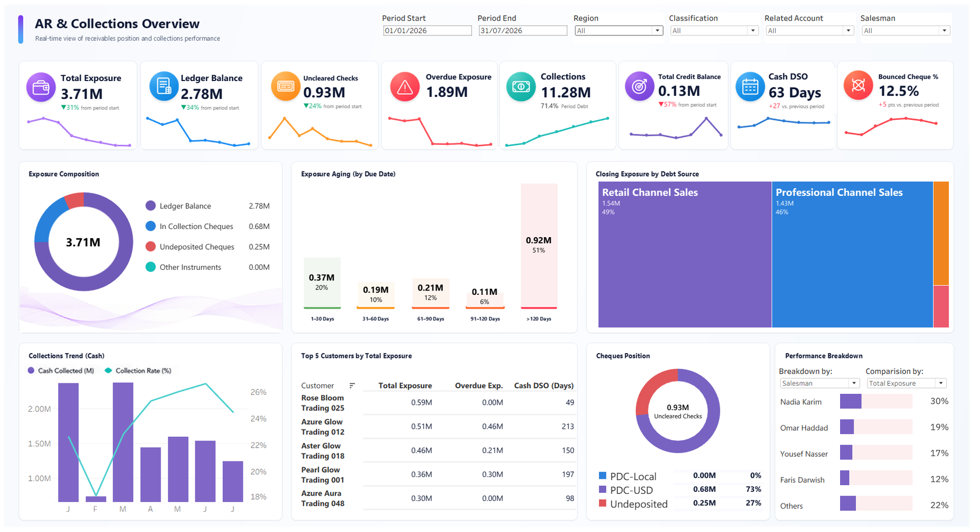980x532 pixels.
Task: Click the Others performance bar
Action: pos(848,504)
